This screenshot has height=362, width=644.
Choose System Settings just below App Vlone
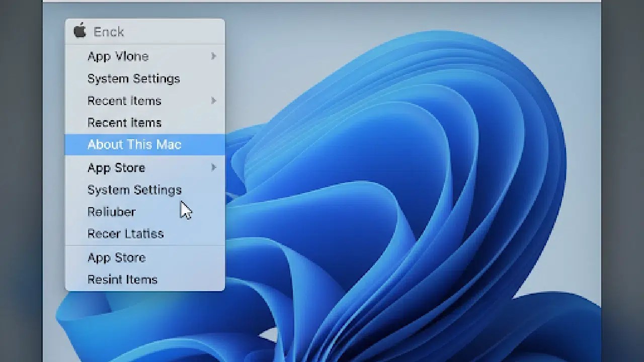point(145,78)
